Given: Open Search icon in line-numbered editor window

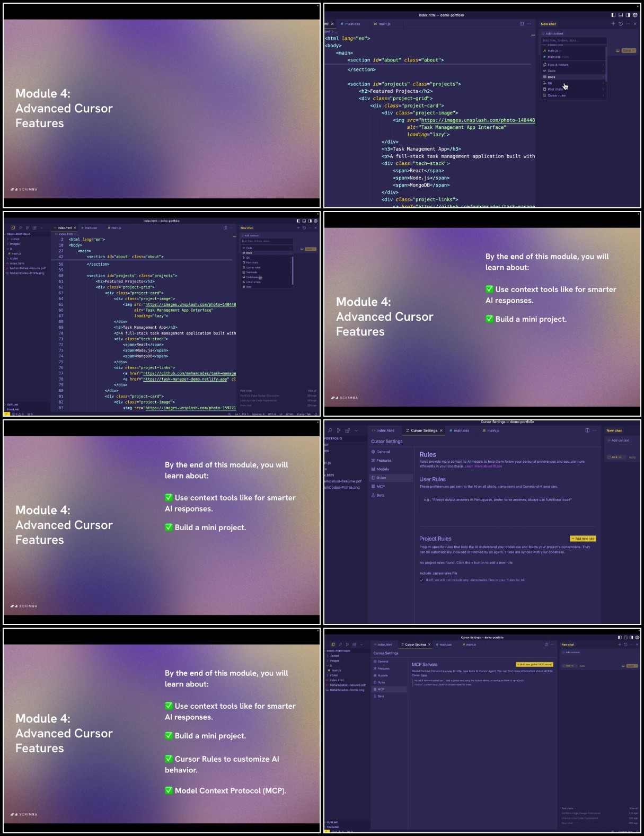Looking at the screenshot, I should pyautogui.click(x=21, y=228).
